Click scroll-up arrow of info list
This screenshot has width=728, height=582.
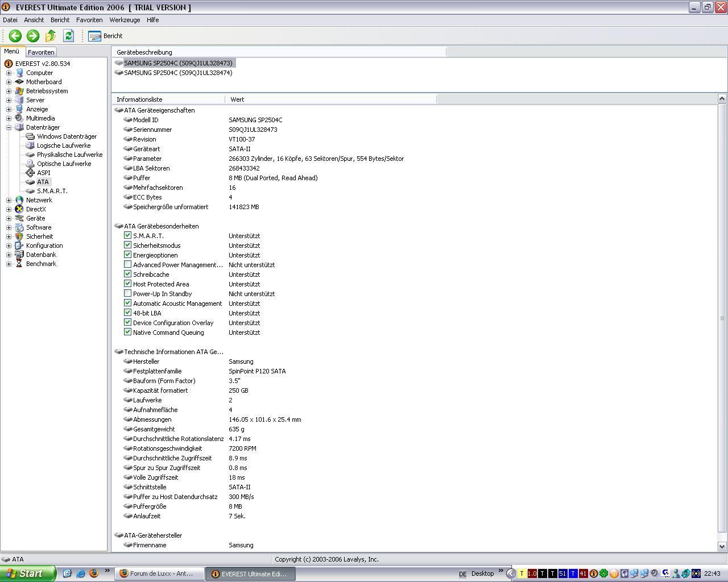click(722, 99)
